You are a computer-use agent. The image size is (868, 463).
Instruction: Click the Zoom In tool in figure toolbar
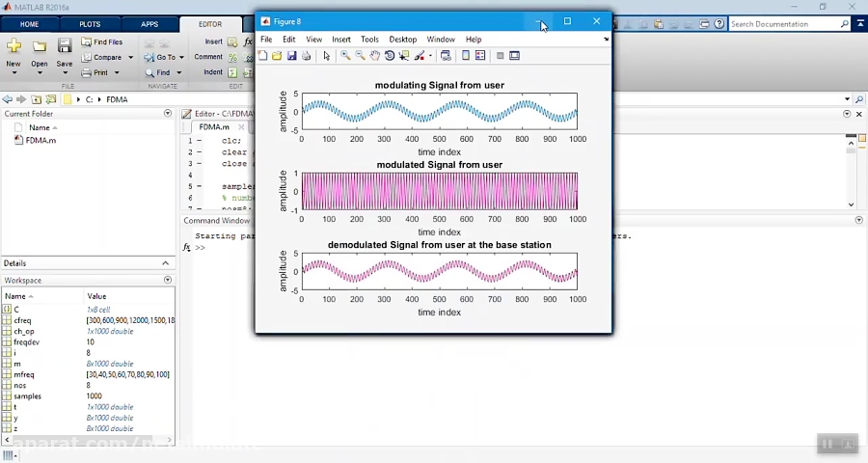pos(345,56)
